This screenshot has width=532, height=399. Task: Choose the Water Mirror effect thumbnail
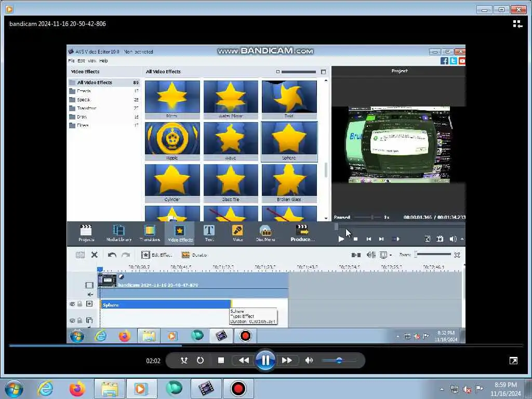231,99
